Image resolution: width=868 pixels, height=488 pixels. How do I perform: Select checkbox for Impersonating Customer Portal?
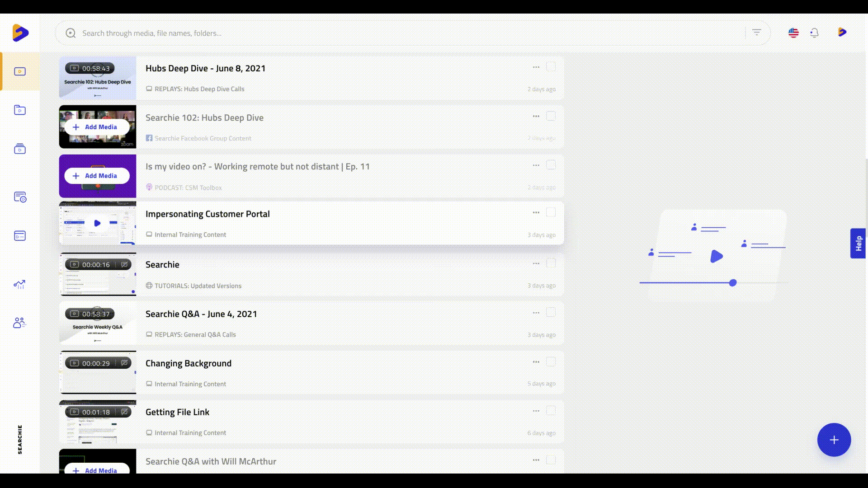click(551, 212)
